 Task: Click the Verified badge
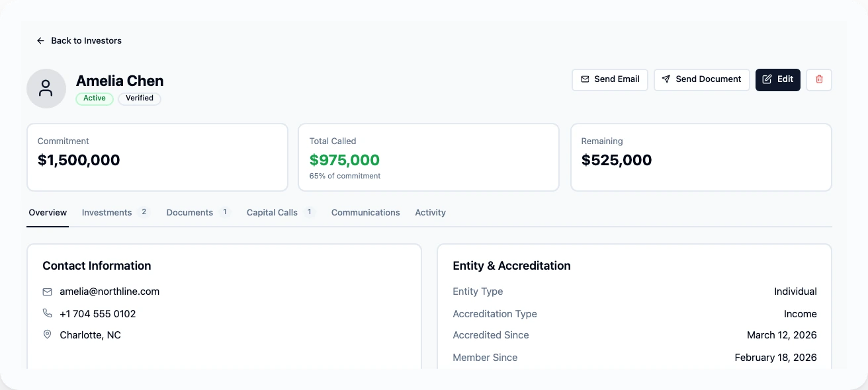140,98
